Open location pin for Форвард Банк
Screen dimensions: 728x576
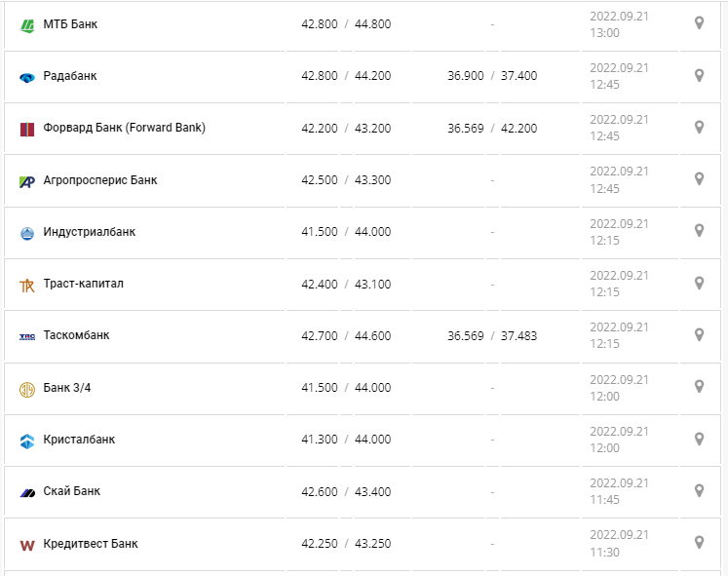point(699,127)
